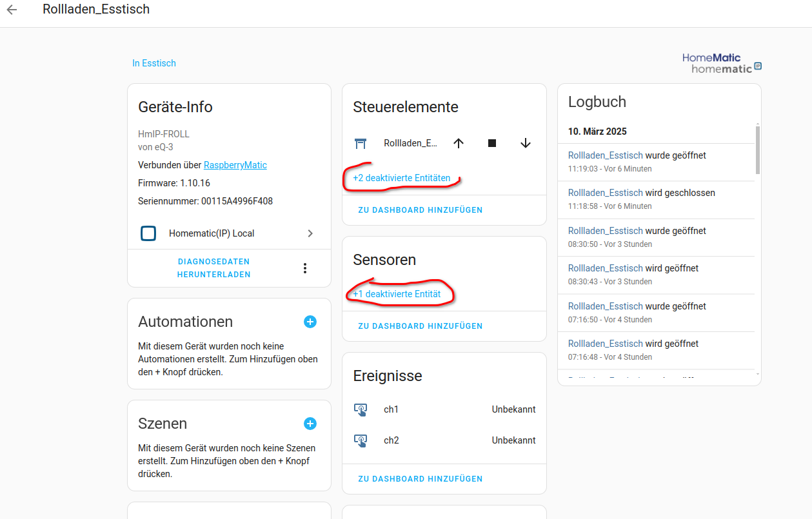Open the Geräte-Info three-dot menu
Image resolution: width=812 pixels, height=519 pixels.
(305, 268)
